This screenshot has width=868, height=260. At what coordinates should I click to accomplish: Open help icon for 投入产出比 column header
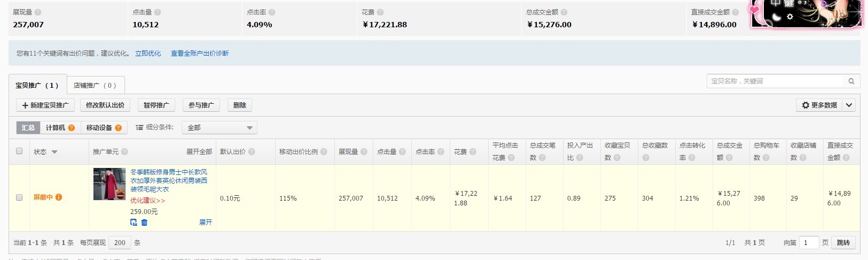[580, 158]
